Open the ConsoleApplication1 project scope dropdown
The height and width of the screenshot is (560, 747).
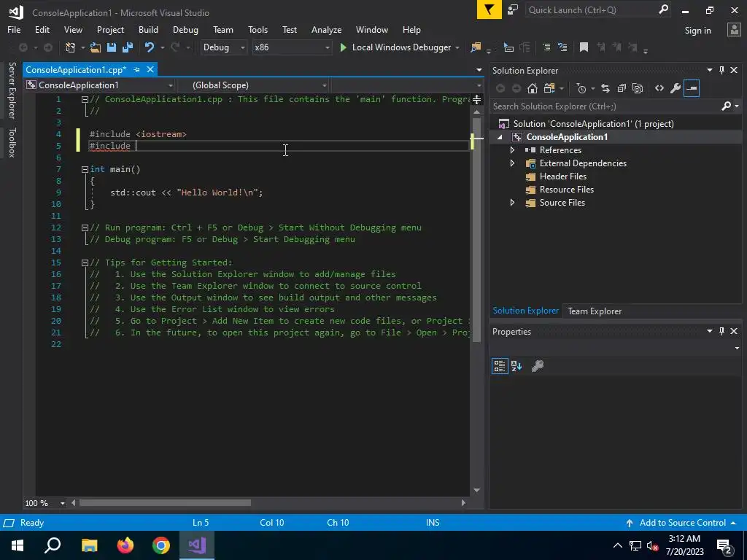101,85
